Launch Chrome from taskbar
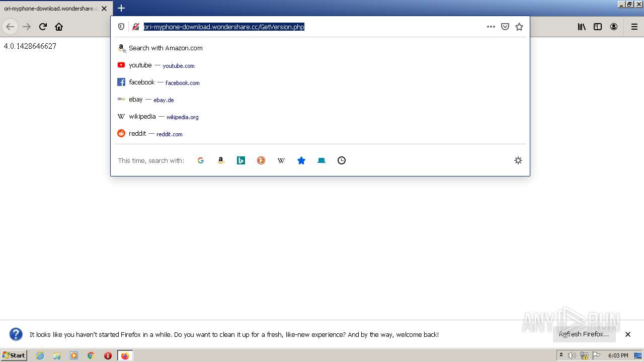The height and width of the screenshot is (362, 644). click(x=91, y=355)
